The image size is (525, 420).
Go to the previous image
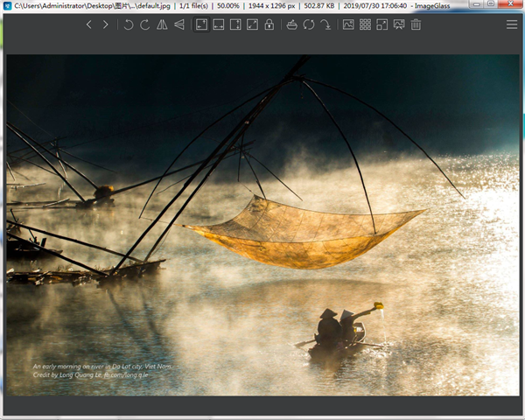[x=89, y=24]
